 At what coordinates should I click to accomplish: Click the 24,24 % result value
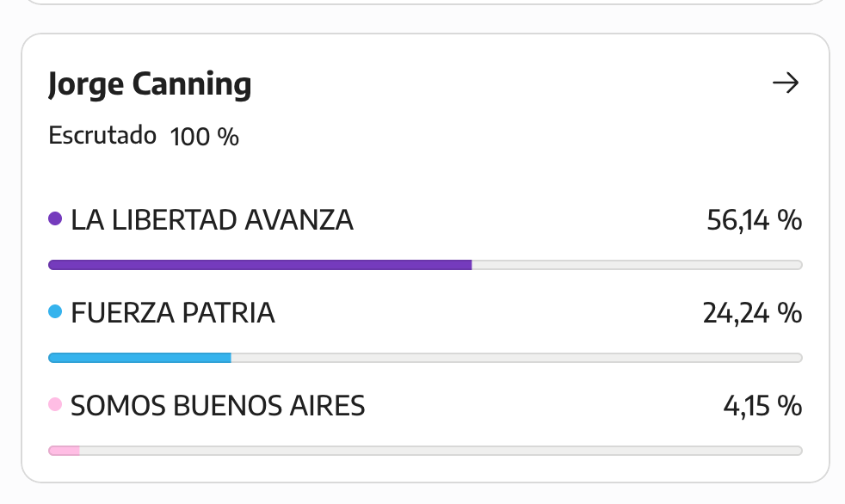pos(752,313)
